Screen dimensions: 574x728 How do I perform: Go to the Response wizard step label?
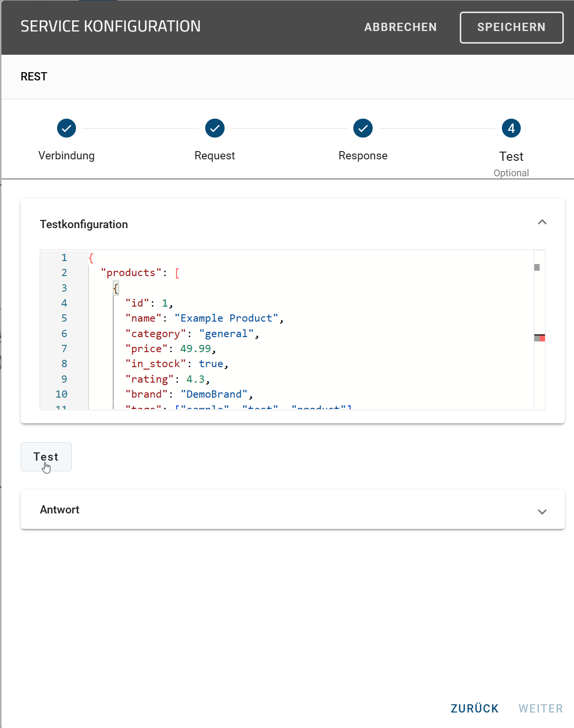pyautogui.click(x=363, y=155)
